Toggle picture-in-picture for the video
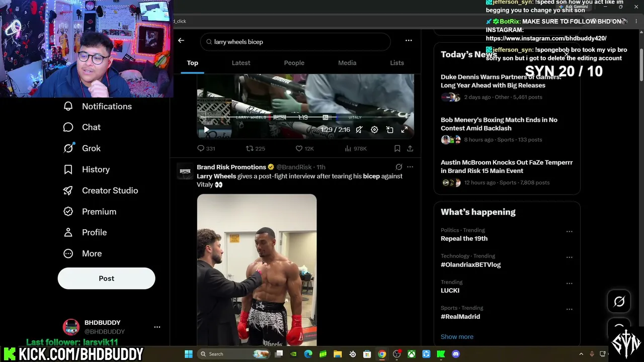 coord(389,130)
